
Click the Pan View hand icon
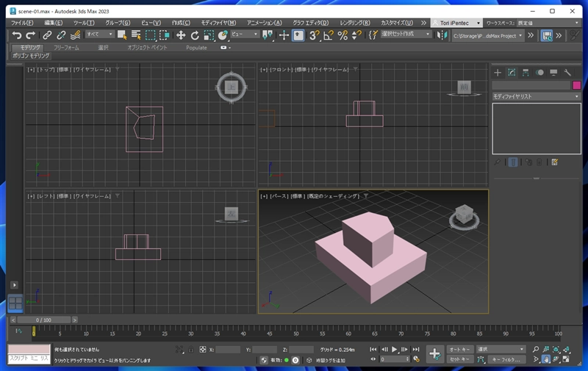[546, 359]
